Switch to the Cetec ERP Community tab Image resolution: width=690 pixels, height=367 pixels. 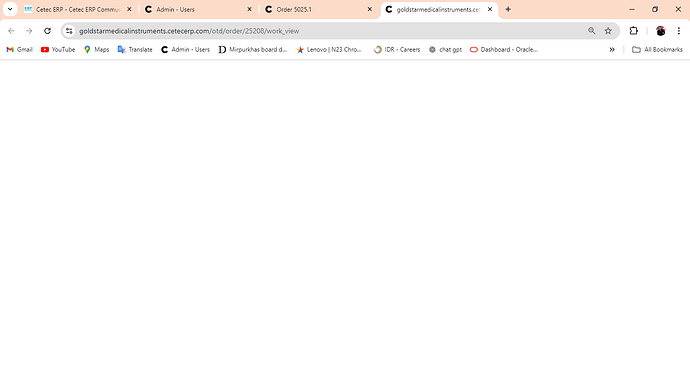[78, 9]
